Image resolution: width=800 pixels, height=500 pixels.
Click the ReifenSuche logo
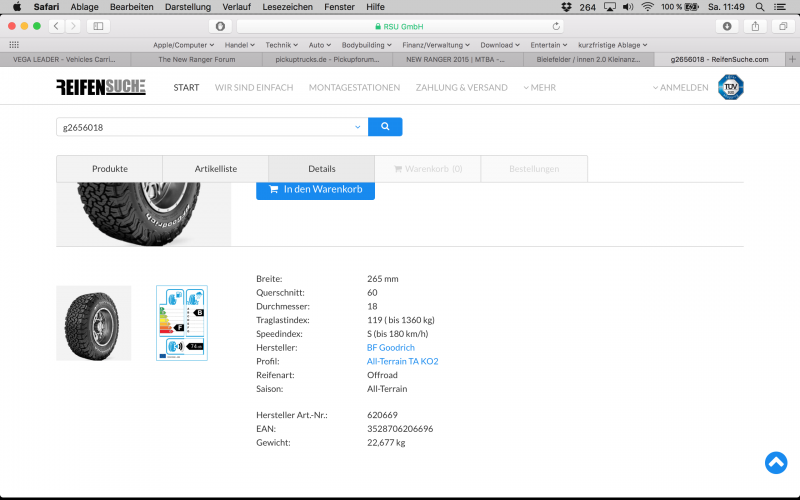[101, 87]
